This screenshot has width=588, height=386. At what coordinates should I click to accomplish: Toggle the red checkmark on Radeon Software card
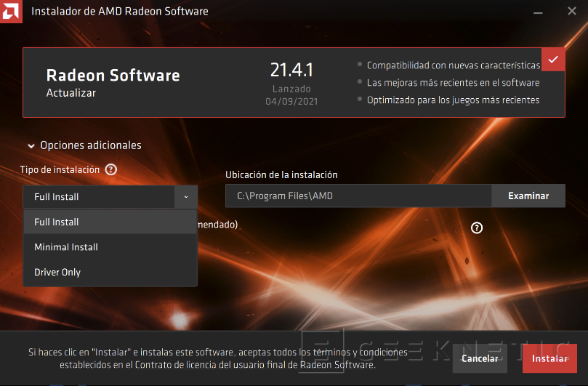(554, 60)
